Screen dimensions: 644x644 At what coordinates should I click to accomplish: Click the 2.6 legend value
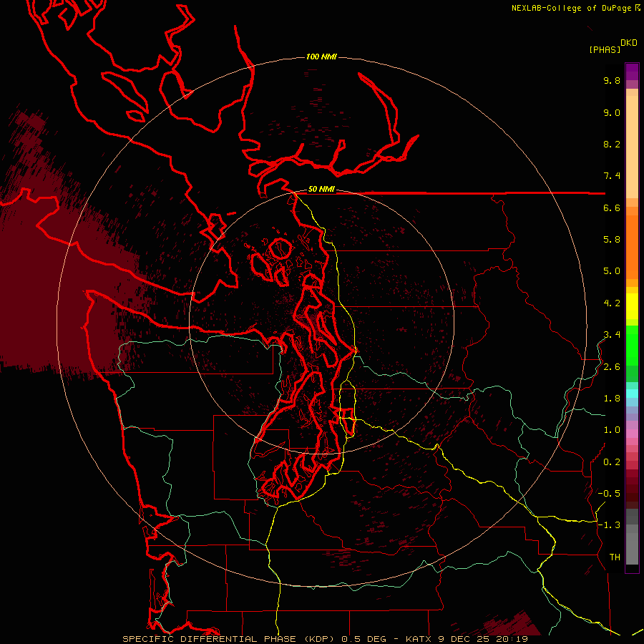[612, 367]
